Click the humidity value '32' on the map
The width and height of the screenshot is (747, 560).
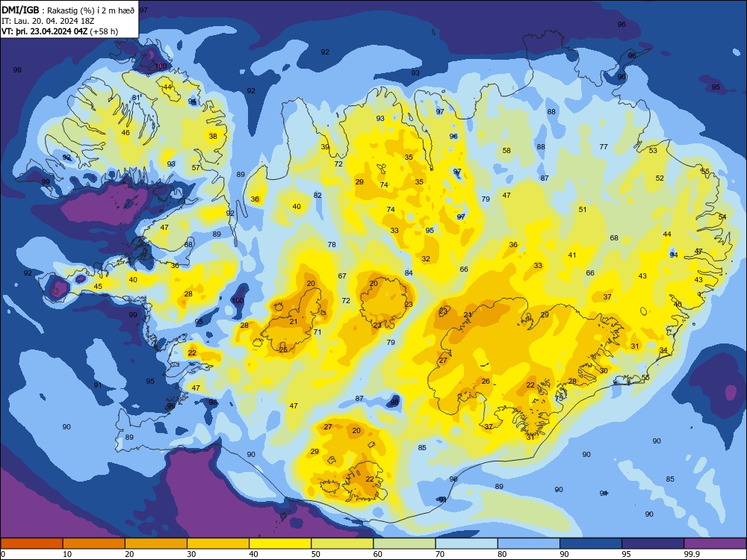426,259
